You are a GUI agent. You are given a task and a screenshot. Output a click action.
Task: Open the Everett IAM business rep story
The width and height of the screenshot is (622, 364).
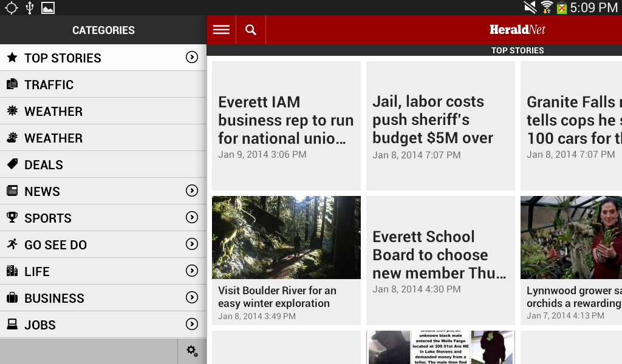click(x=287, y=126)
